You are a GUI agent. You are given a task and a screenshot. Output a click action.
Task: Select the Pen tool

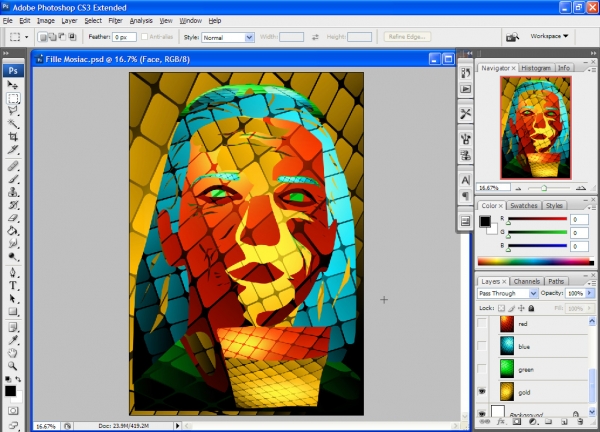[13, 272]
